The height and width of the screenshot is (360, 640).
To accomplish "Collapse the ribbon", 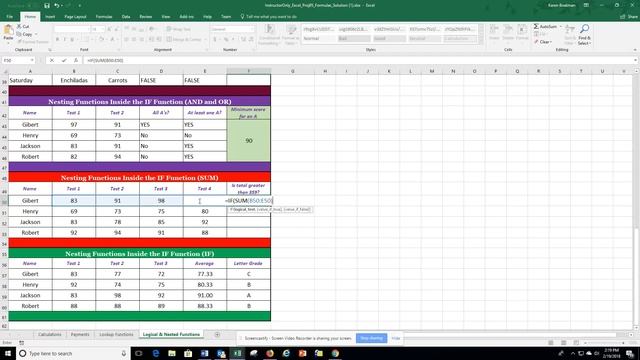I will 635,50.
